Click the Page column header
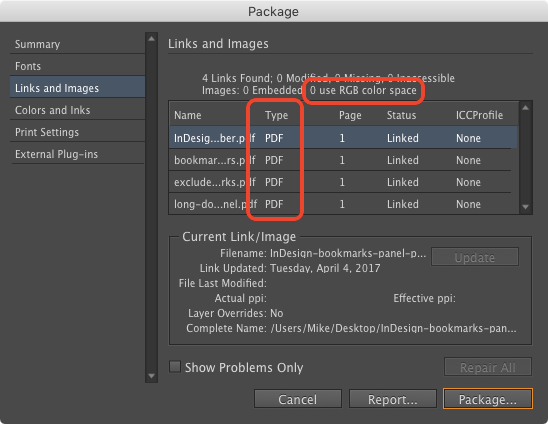This screenshot has height=424, width=548. pos(350,115)
